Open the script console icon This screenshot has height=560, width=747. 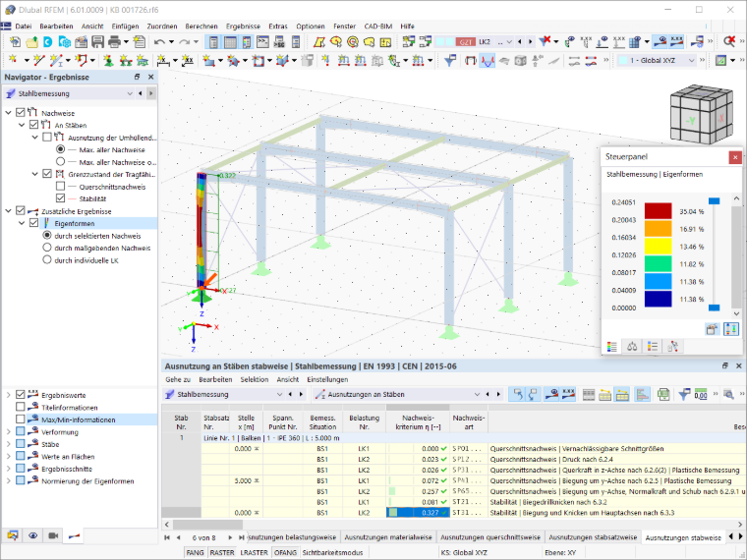pos(262,42)
